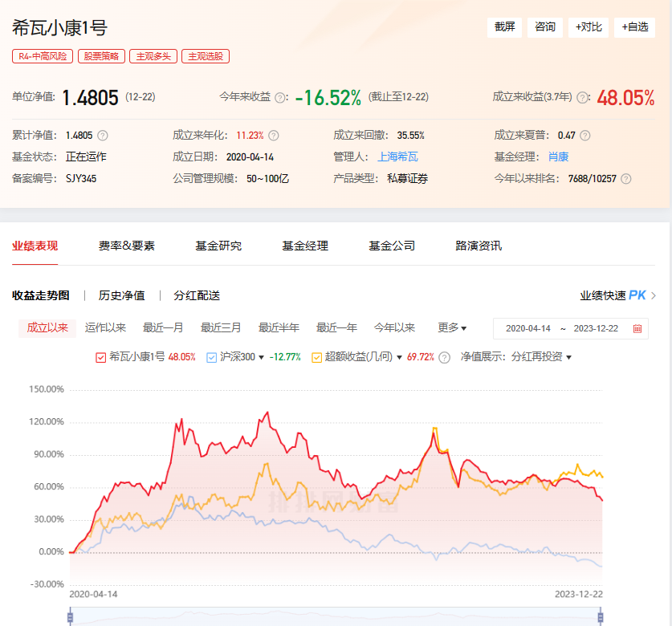Screen dimensions: 672x626
Task: Select 运作以来 time range
Action: [105, 328]
